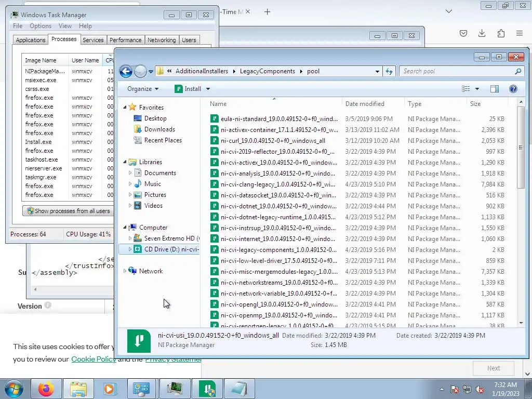Click the Downloads folder icon under Favorites
The width and height of the screenshot is (532, 399).
[137, 129]
